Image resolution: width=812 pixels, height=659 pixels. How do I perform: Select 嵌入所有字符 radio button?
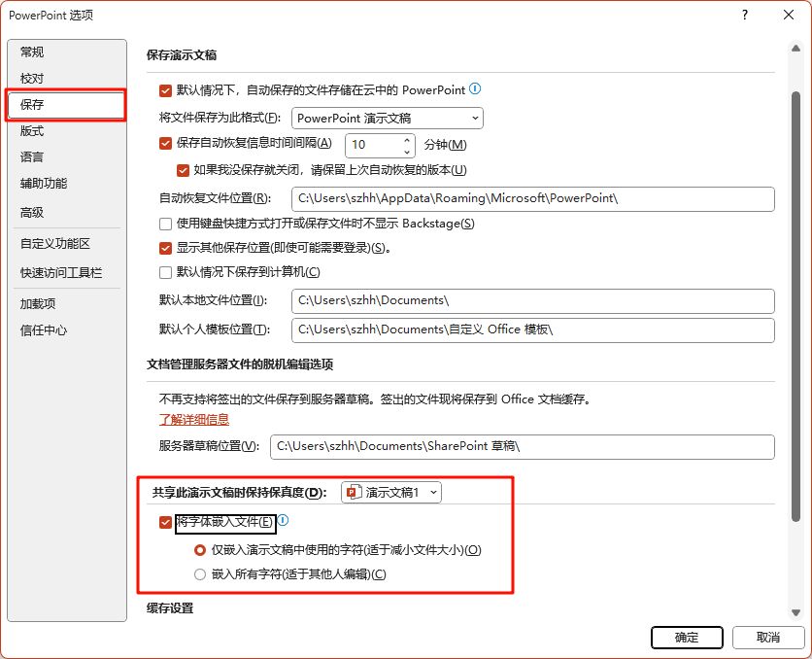click(200, 574)
